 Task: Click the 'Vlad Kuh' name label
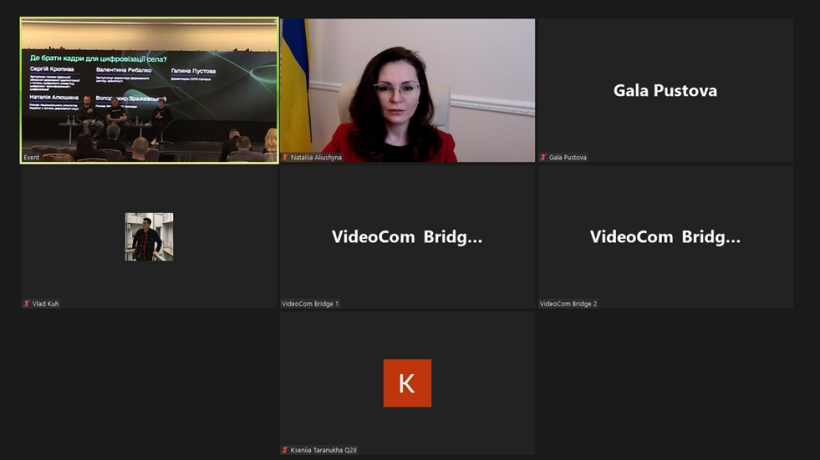[45, 304]
